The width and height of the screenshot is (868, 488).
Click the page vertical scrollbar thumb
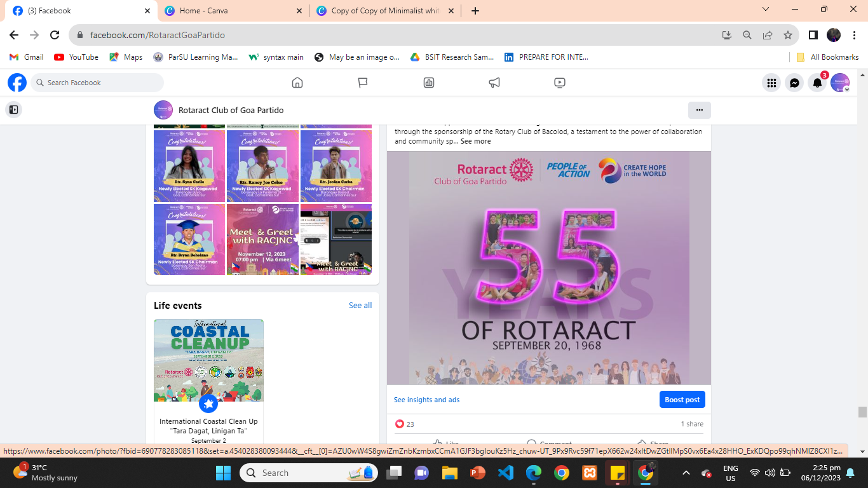tap(862, 412)
